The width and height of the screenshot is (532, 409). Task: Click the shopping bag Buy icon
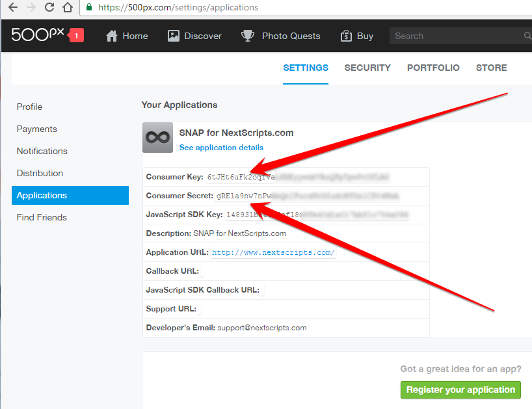pyautogui.click(x=346, y=36)
